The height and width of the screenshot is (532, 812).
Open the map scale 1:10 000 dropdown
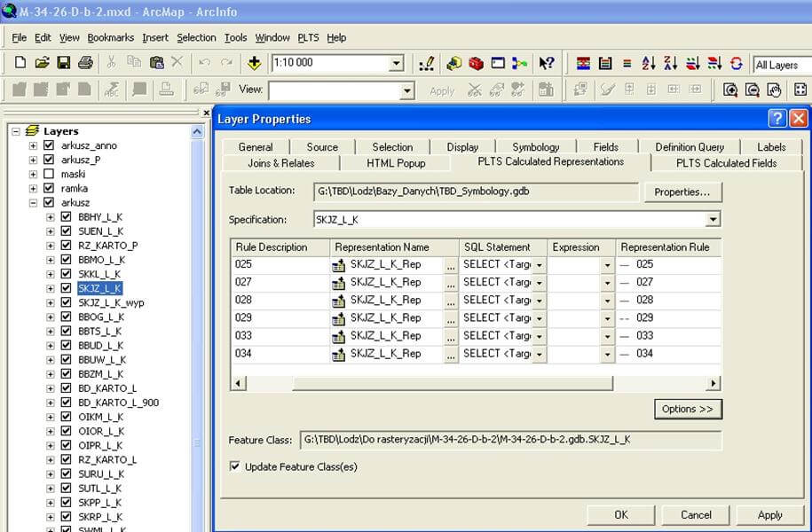click(x=396, y=63)
